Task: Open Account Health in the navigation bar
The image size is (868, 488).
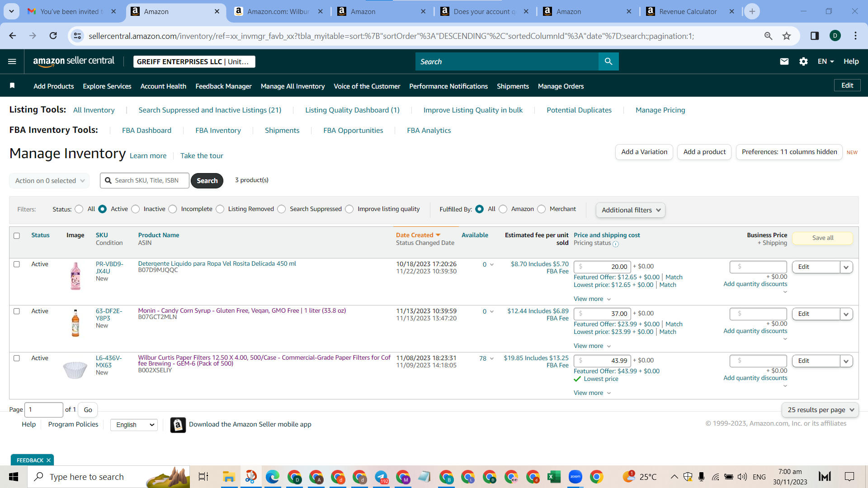Action: pos(163,86)
